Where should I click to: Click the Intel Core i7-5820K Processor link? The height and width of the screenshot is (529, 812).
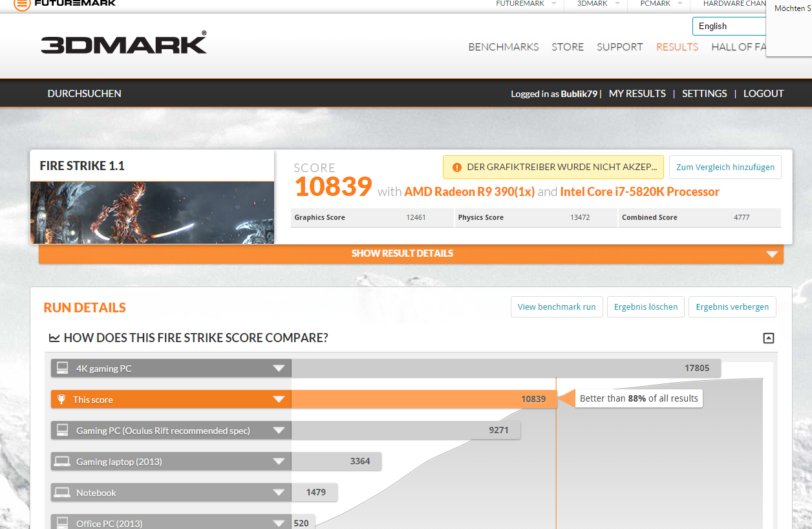(640, 191)
